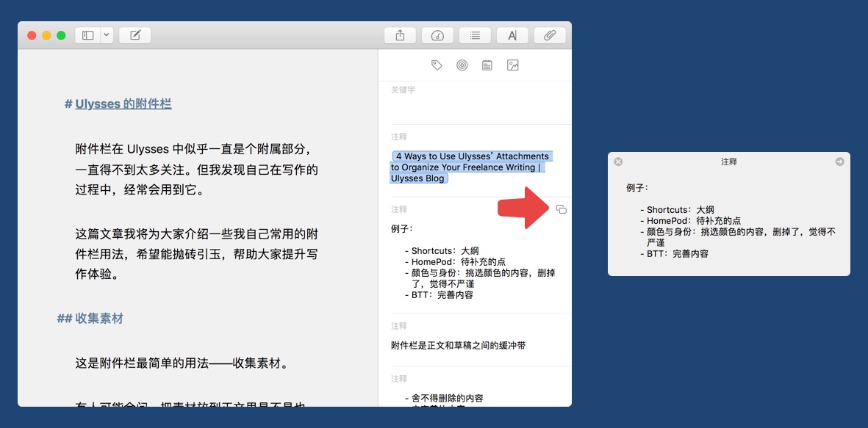The image size is (868, 428).
Task: Create a new sheet with compose button
Action: click(x=134, y=35)
